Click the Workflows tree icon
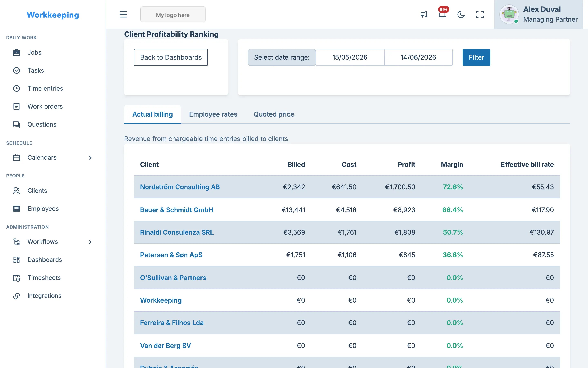Screen dimensions: 588x368 pyautogui.click(x=16, y=242)
